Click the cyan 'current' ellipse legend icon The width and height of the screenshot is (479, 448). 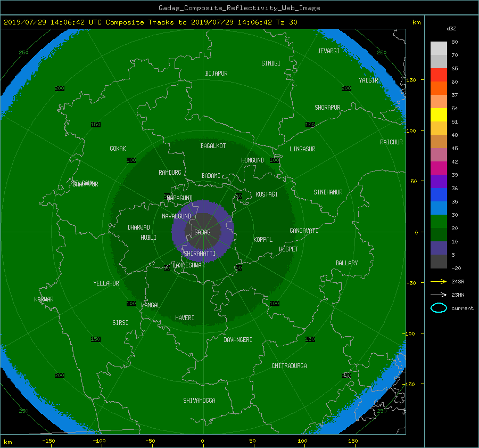point(439,308)
